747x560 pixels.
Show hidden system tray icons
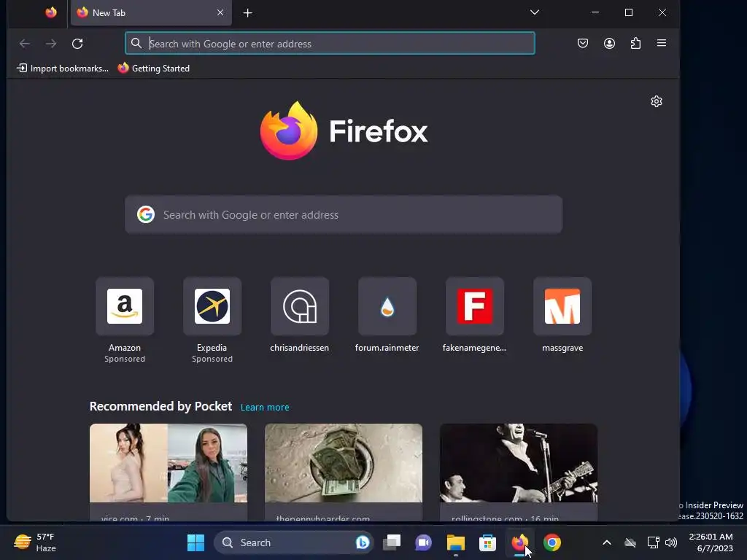[606, 542]
